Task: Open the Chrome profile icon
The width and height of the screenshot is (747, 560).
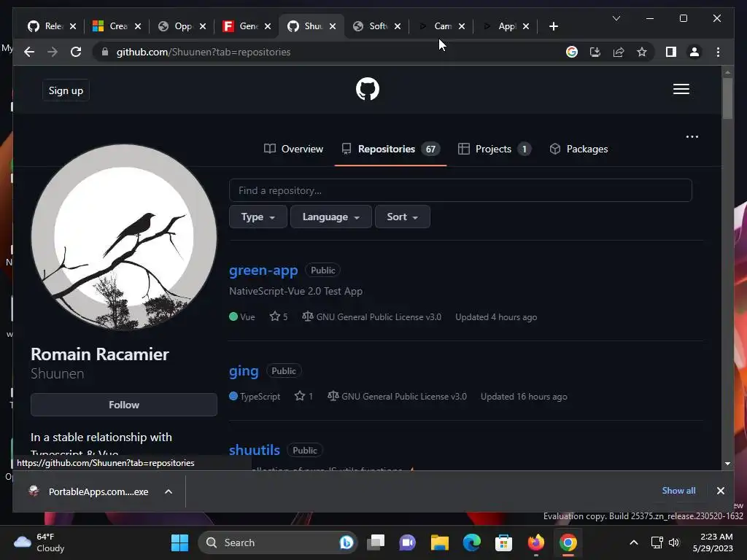Action: [694, 52]
